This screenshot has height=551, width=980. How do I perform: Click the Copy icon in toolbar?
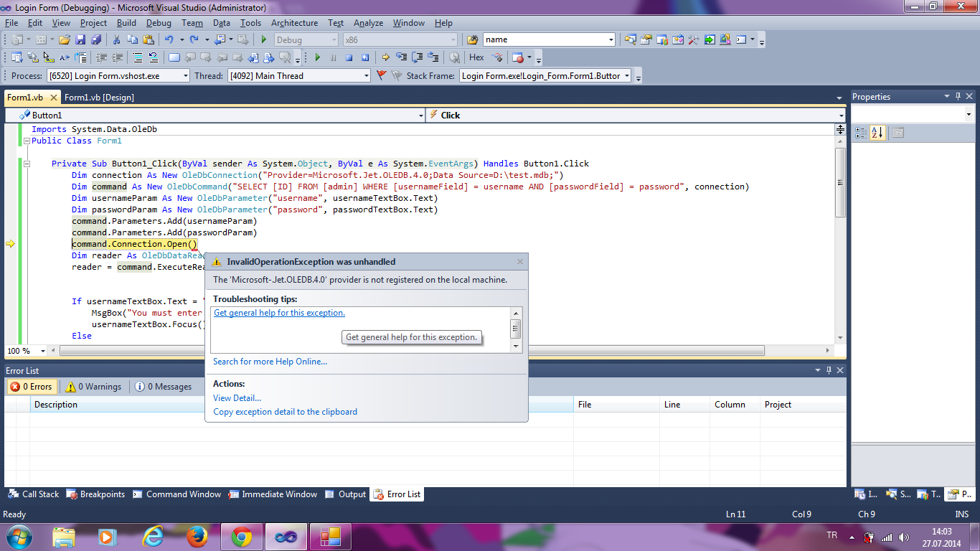click(x=131, y=39)
